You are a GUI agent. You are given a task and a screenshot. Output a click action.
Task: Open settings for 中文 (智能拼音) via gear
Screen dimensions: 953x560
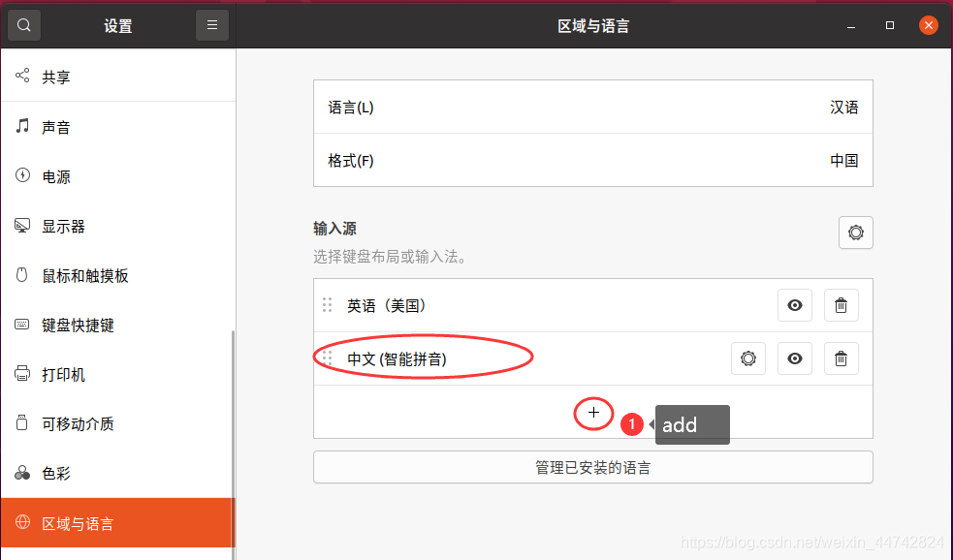747,358
